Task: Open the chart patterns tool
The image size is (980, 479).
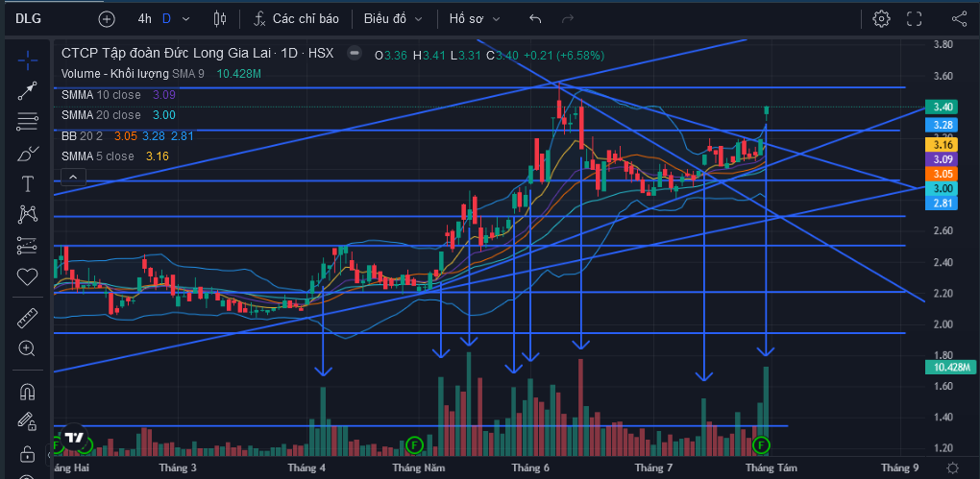Action: 27,215
